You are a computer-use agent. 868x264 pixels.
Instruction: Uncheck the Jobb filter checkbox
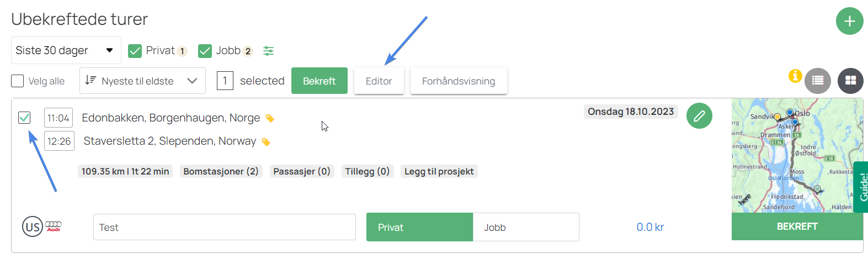(205, 51)
